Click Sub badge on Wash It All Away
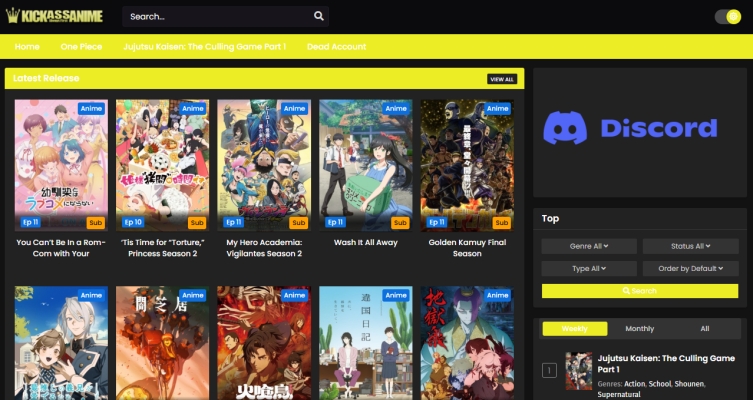This screenshot has width=753, height=400. pos(400,222)
